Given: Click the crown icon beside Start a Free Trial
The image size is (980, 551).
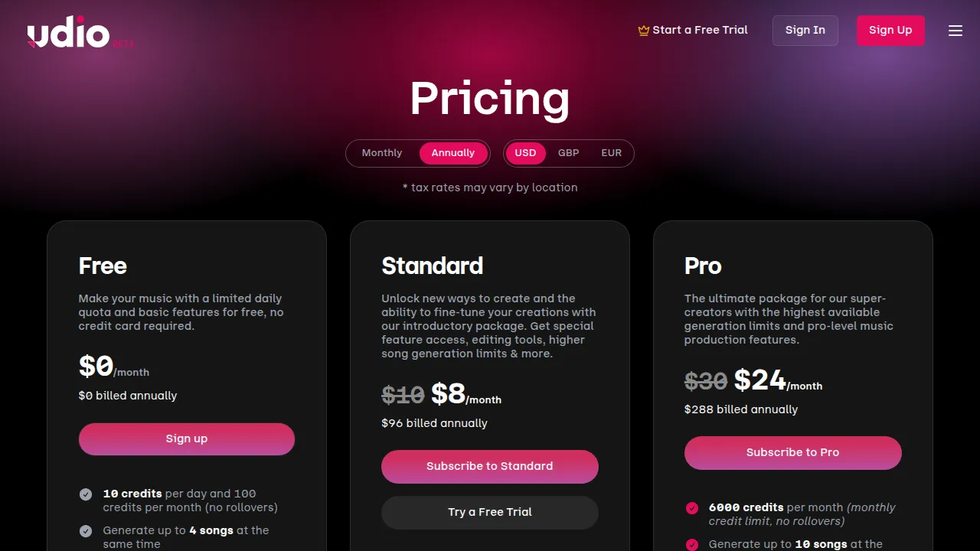Looking at the screenshot, I should pos(644,31).
